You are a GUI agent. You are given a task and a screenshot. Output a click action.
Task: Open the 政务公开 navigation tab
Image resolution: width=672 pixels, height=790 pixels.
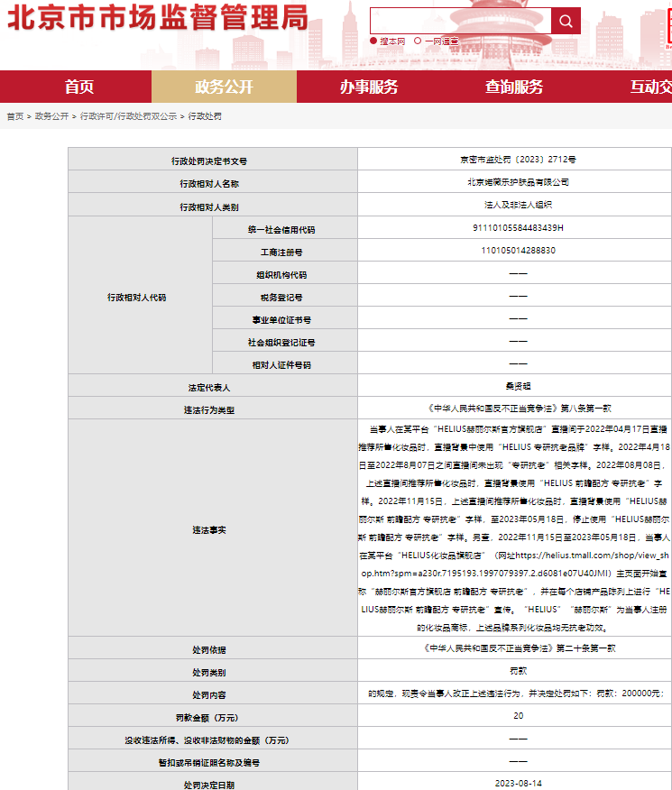224,87
